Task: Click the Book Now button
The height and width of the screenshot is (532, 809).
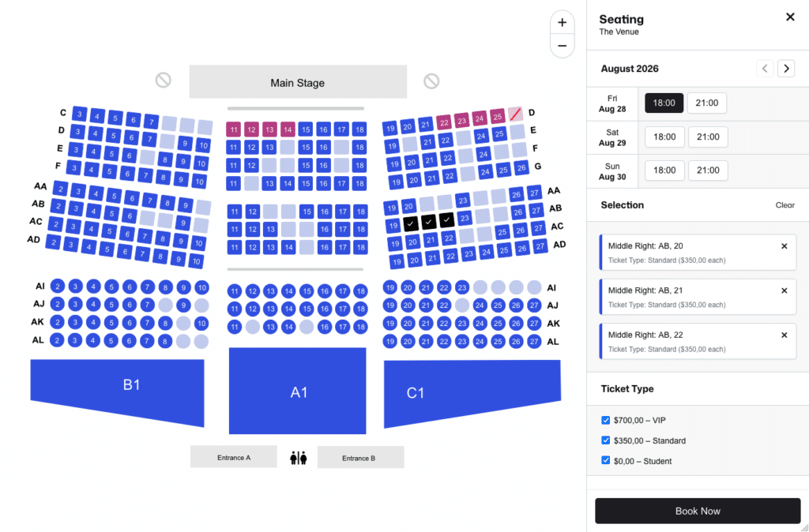Action: point(698,511)
